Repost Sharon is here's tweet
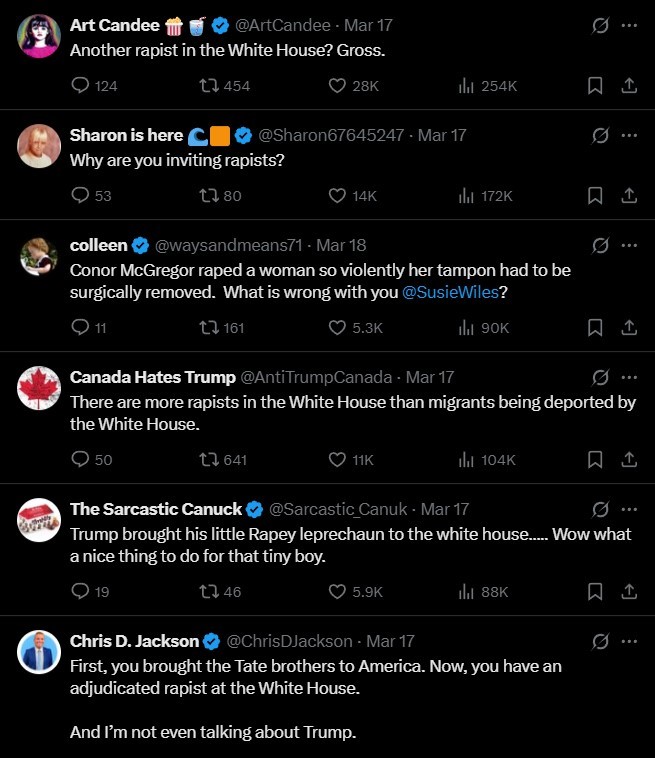This screenshot has width=655, height=758. point(210,196)
